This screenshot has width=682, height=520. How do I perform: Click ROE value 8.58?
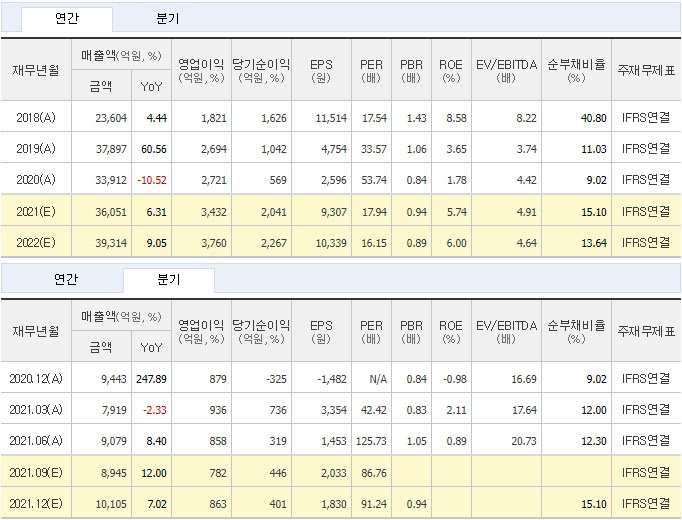457,118
